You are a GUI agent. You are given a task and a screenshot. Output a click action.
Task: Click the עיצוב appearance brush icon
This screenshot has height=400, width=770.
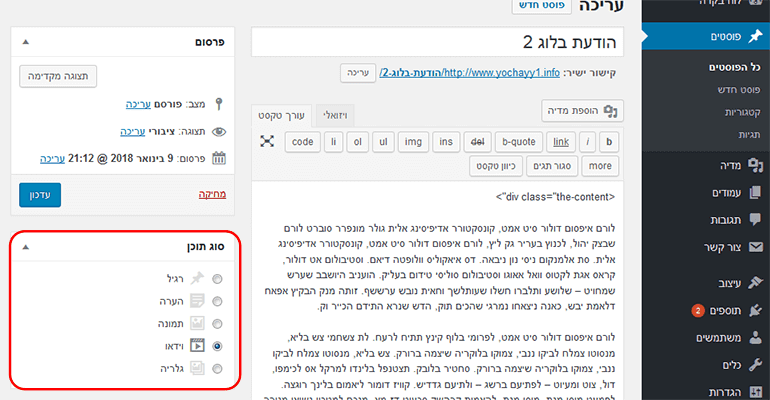coord(755,283)
